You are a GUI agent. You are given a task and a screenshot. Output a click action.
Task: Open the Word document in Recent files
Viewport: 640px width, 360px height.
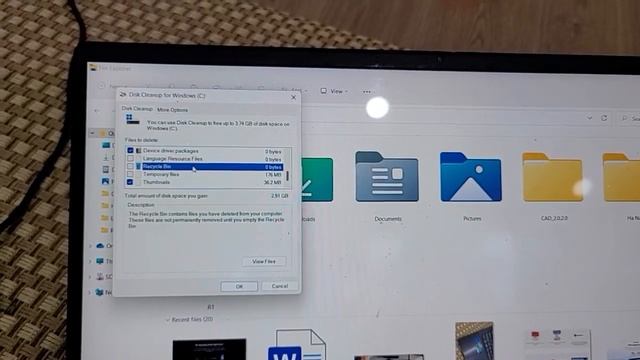coord(297,344)
